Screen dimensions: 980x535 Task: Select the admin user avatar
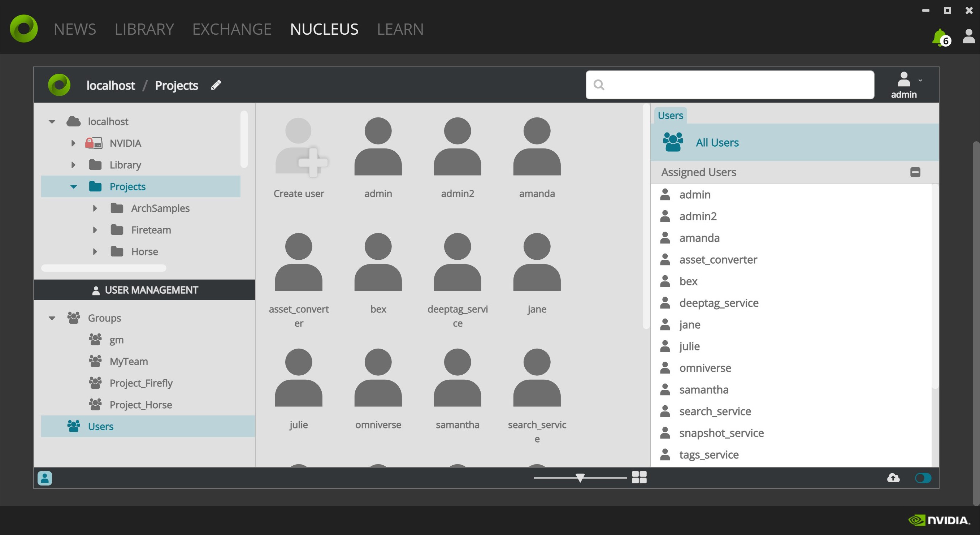click(378, 147)
